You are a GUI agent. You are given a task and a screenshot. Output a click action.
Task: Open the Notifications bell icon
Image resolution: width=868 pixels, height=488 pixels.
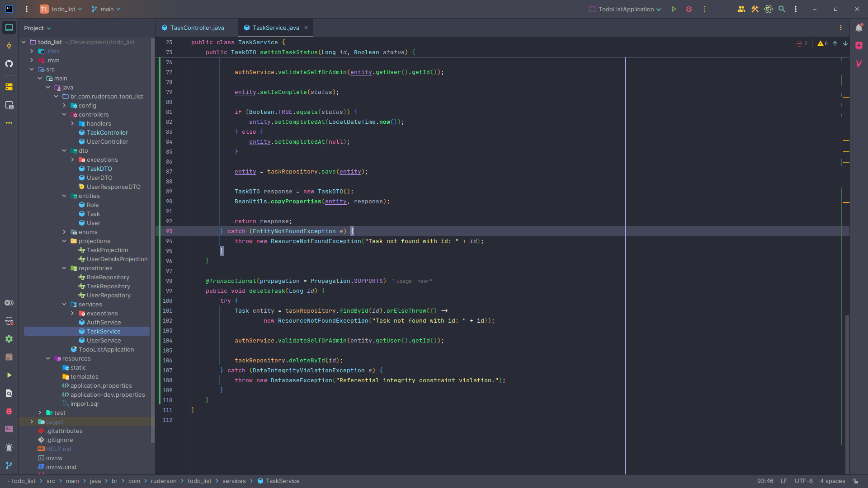point(859,28)
